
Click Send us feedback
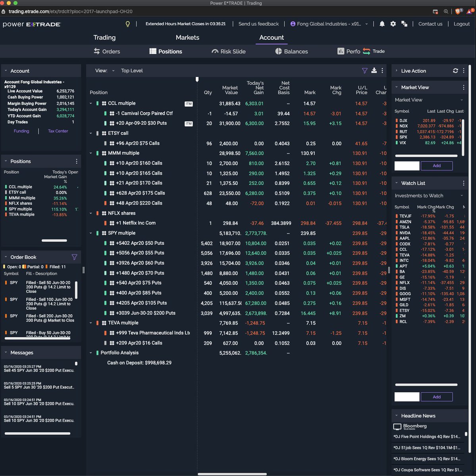click(258, 24)
